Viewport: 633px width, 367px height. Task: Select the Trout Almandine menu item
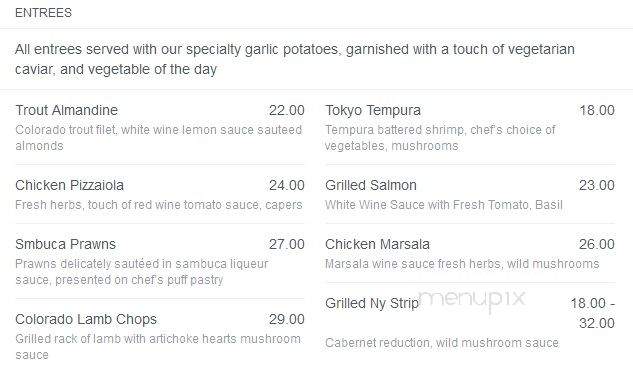click(x=67, y=110)
